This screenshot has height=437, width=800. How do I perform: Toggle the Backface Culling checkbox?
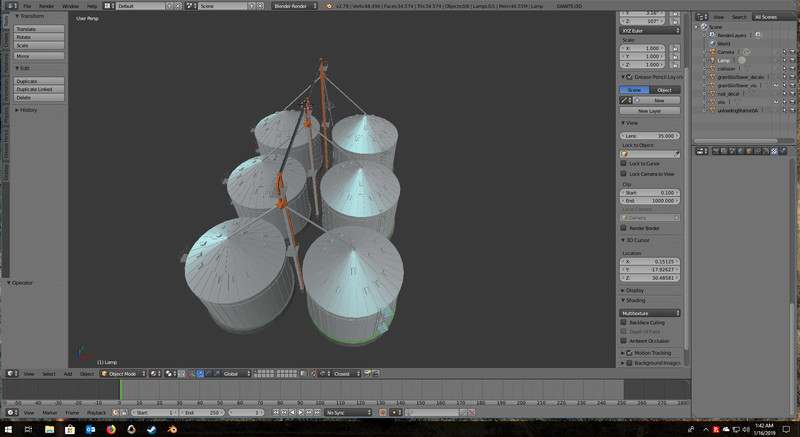pyautogui.click(x=624, y=323)
